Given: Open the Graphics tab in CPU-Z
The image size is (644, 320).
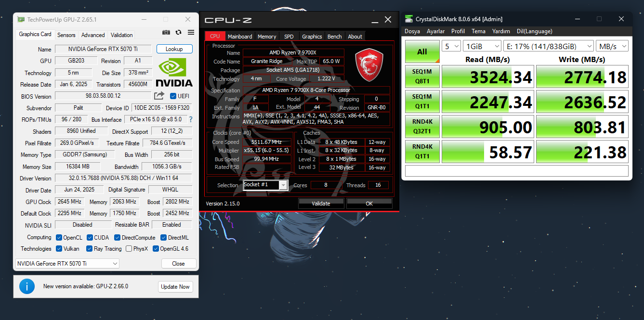Looking at the screenshot, I should tap(312, 37).
